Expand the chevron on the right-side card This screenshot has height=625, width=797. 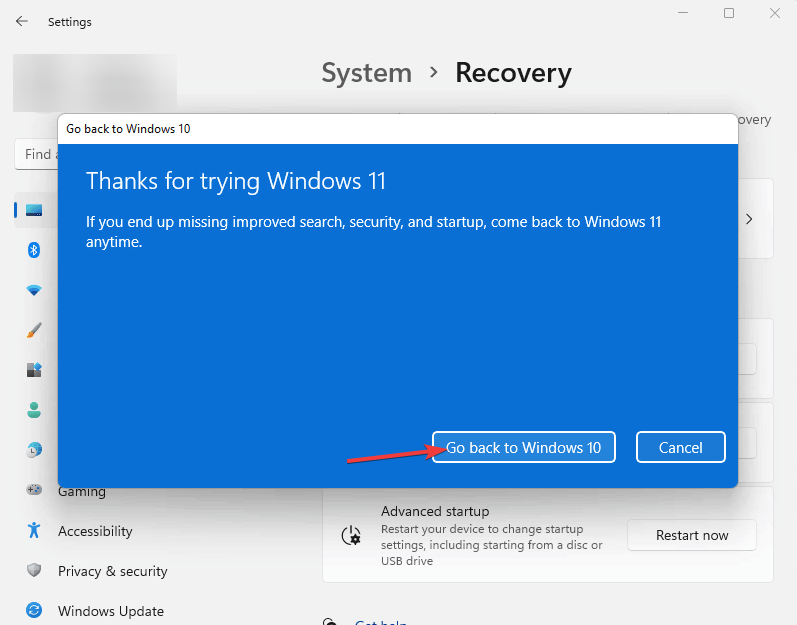749,219
